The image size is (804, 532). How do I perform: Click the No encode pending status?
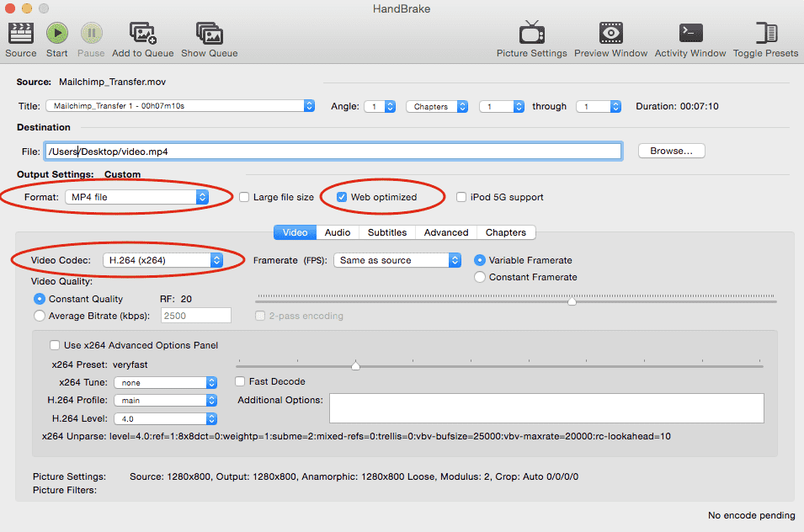(752, 516)
